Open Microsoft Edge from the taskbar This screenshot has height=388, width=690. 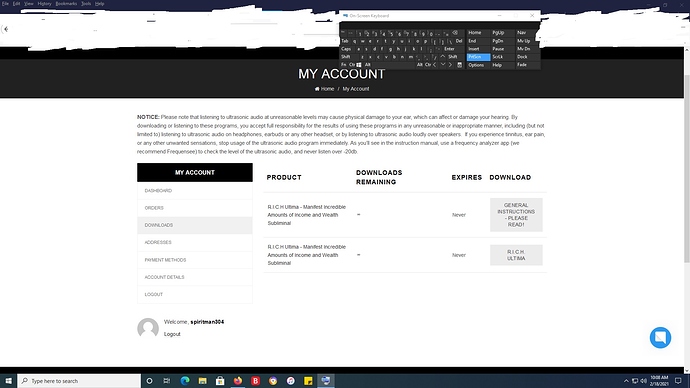185,381
